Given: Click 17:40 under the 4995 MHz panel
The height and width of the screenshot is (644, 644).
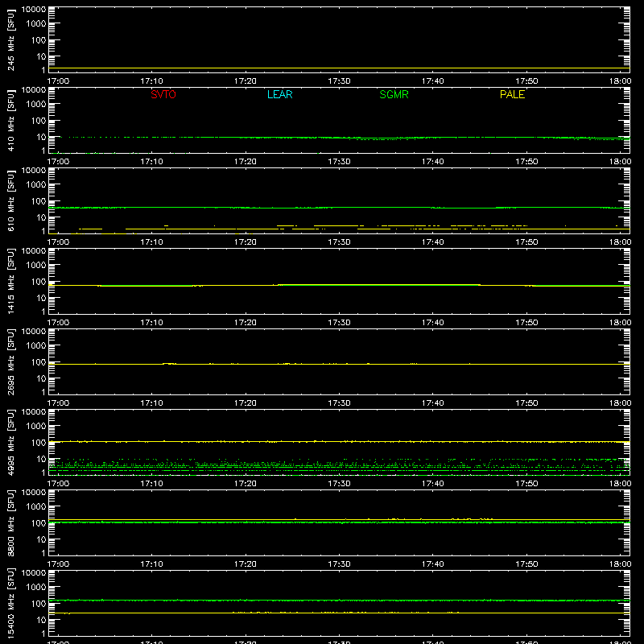Looking at the screenshot, I should 432,484.
